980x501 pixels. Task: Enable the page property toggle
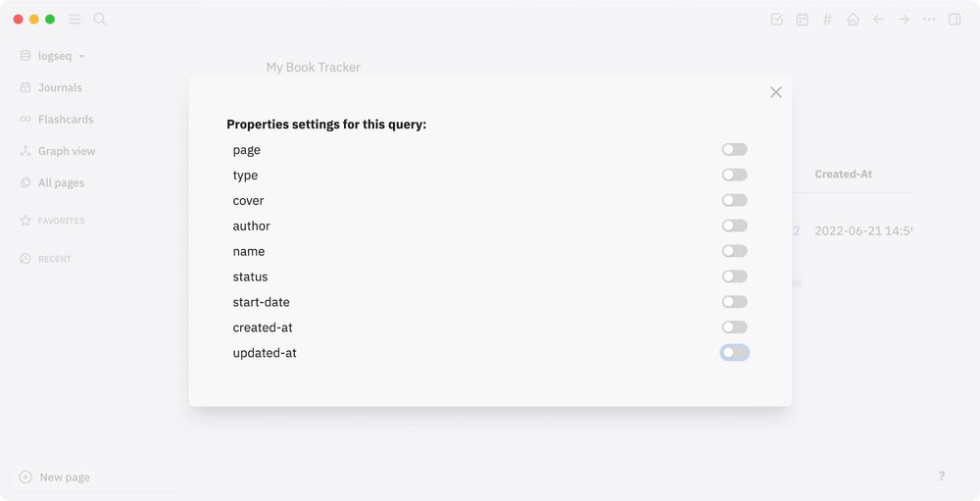tap(734, 150)
